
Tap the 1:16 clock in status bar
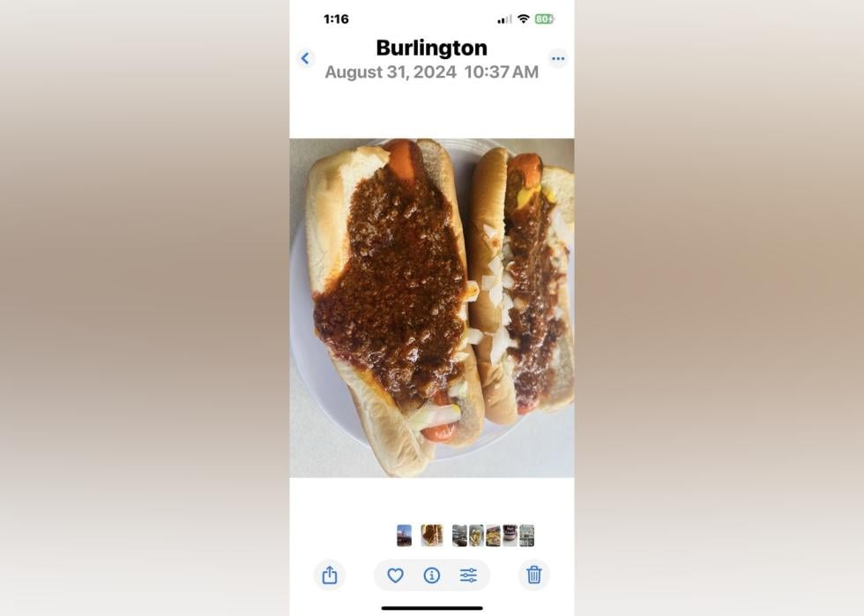coord(336,19)
